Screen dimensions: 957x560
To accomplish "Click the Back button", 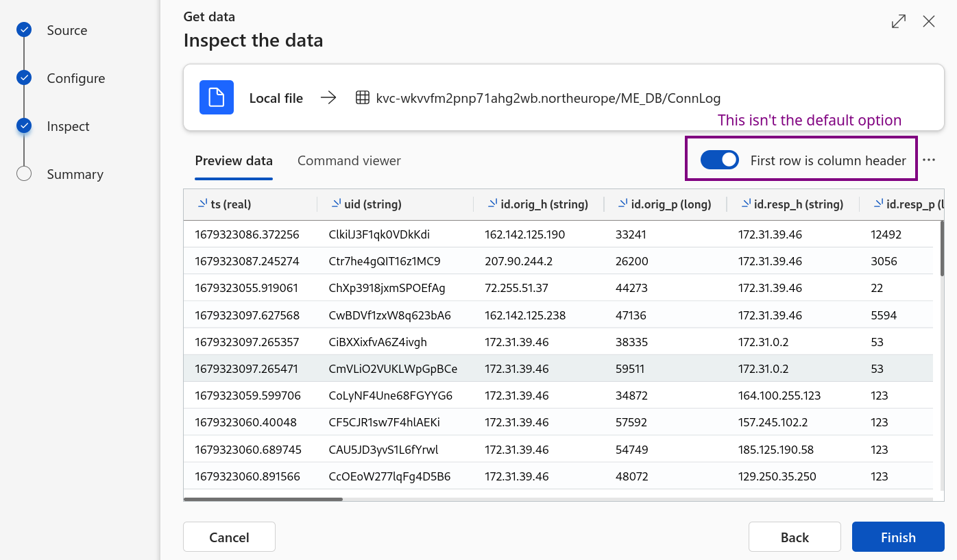I will coord(795,537).
